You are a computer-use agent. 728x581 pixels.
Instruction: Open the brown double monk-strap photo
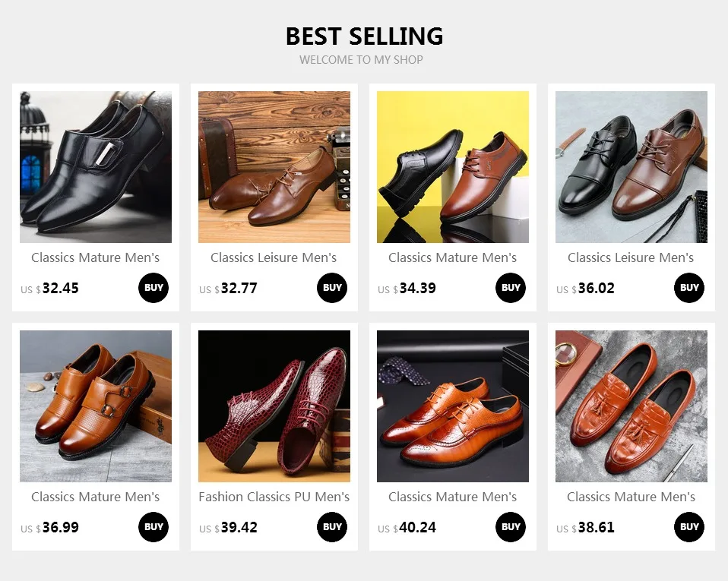point(96,406)
